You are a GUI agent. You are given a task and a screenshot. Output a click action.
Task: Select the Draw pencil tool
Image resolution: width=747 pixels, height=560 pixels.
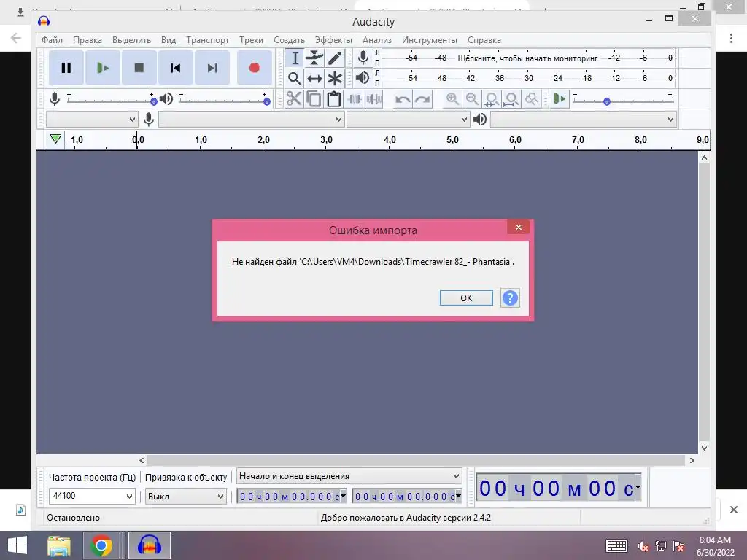334,58
